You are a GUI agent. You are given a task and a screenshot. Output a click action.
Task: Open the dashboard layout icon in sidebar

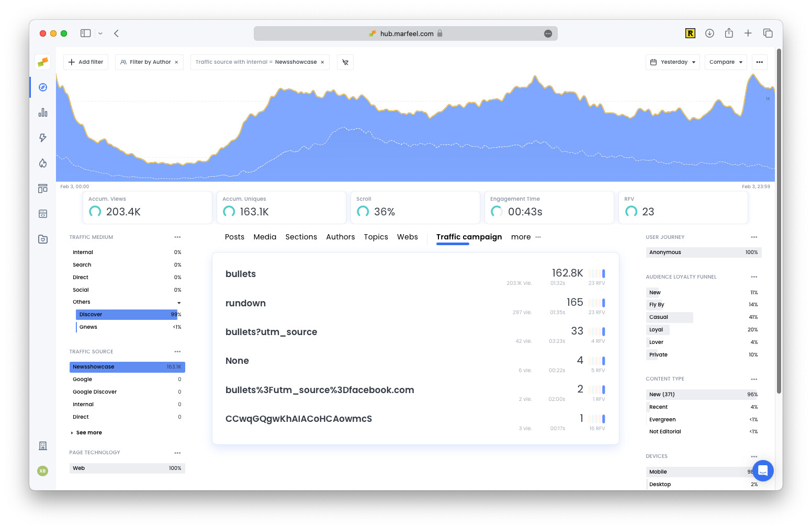(x=42, y=188)
